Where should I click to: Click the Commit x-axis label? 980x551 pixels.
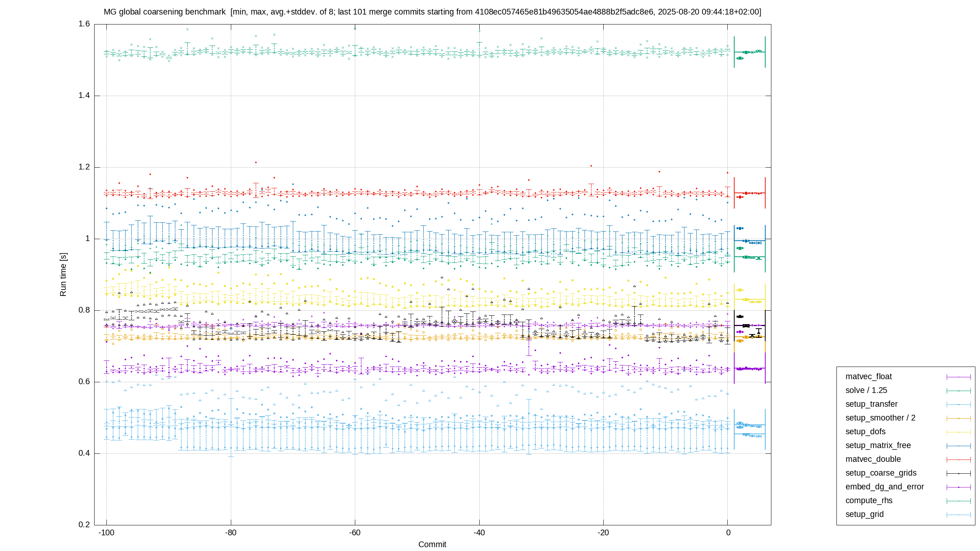tap(432, 544)
